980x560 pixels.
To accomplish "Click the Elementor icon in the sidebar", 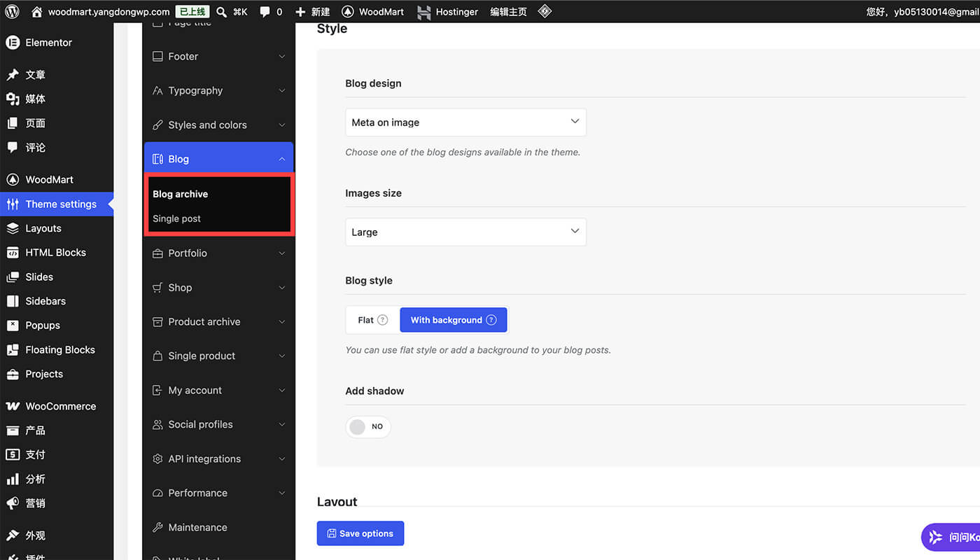I will (x=13, y=43).
